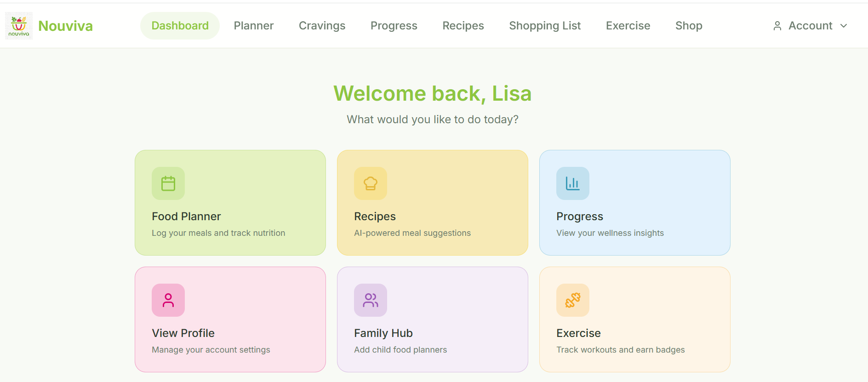Click the chef hat icon on Recipes

(371, 183)
